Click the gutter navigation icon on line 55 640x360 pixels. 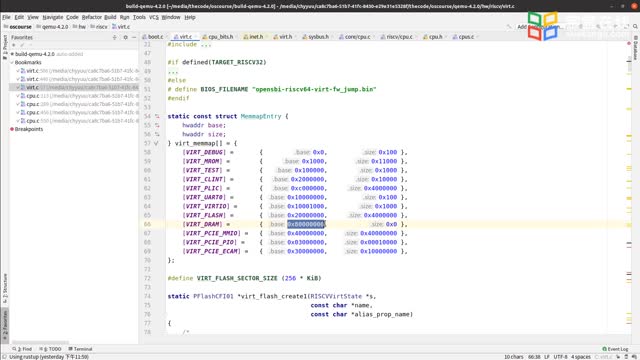[x=157, y=125]
